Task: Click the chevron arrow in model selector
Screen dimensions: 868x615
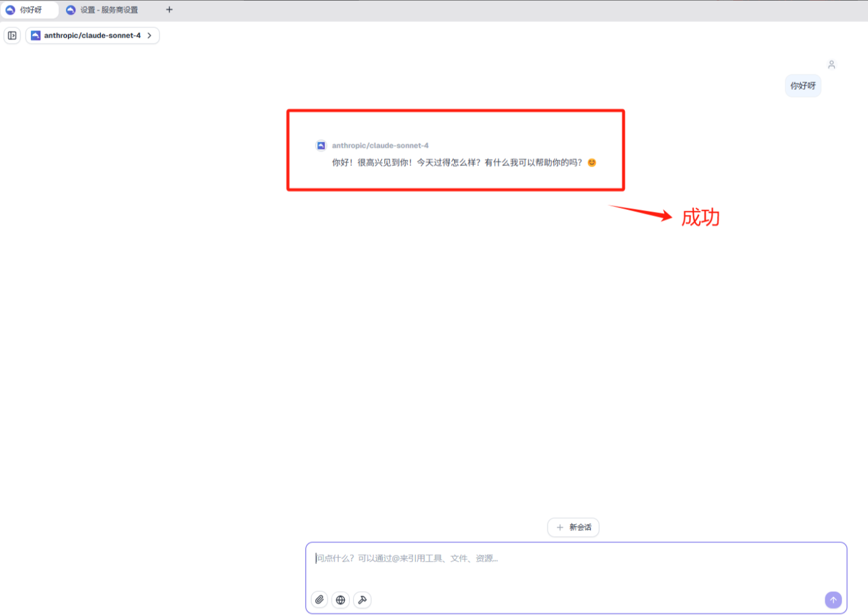Action: coord(149,36)
